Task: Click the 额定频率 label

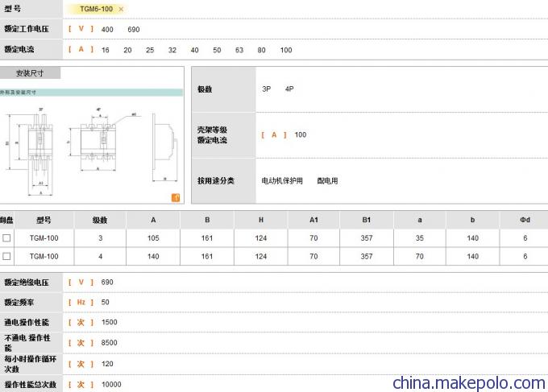Action: click(19, 303)
